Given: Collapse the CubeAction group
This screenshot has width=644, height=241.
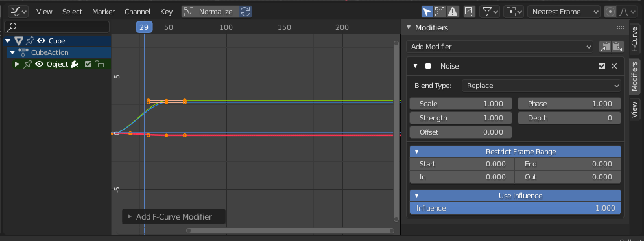Looking at the screenshot, I should point(12,52).
